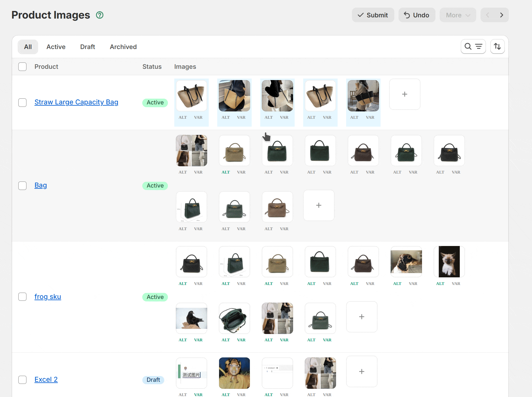Open the Excel 2 product link

click(46, 380)
